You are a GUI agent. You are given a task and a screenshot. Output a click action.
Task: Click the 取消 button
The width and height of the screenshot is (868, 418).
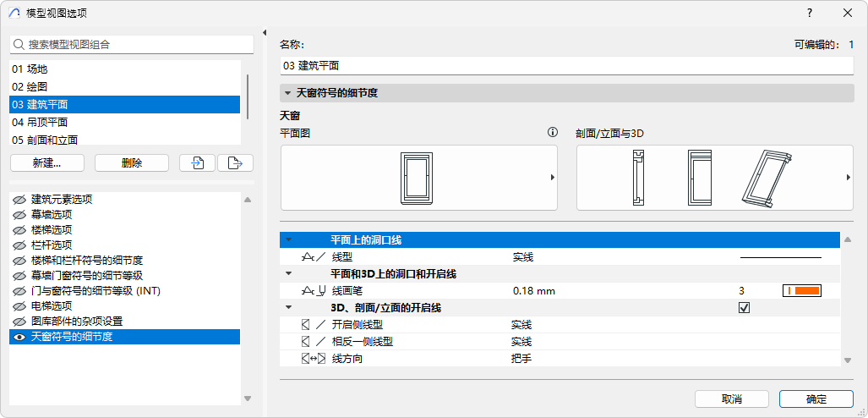click(x=732, y=399)
